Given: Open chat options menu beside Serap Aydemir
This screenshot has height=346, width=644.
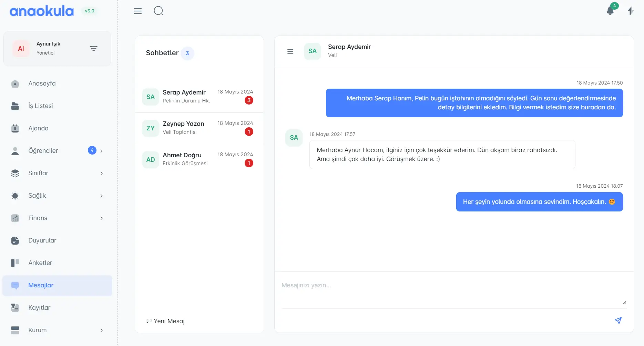Looking at the screenshot, I should tap(290, 51).
